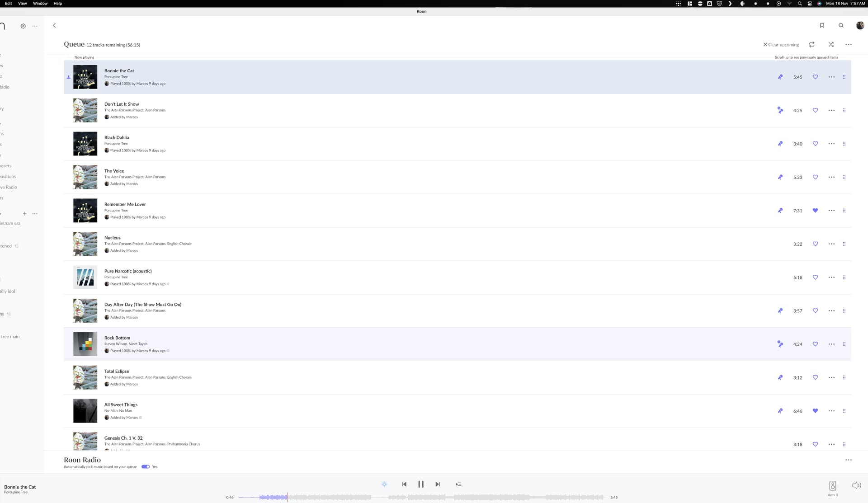Image resolution: width=868 pixels, height=503 pixels.
Task: Add a playlist with the sidebar plus icon
Action: tap(24, 214)
